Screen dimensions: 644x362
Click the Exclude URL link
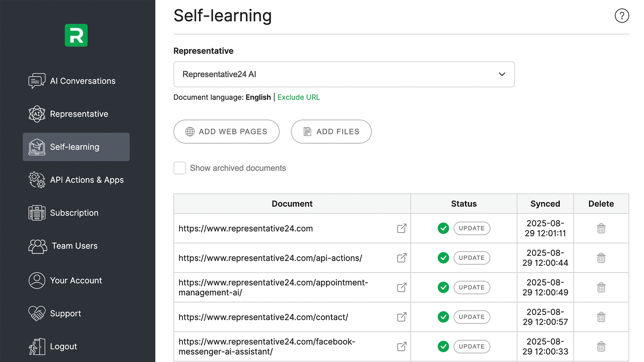pos(298,97)
